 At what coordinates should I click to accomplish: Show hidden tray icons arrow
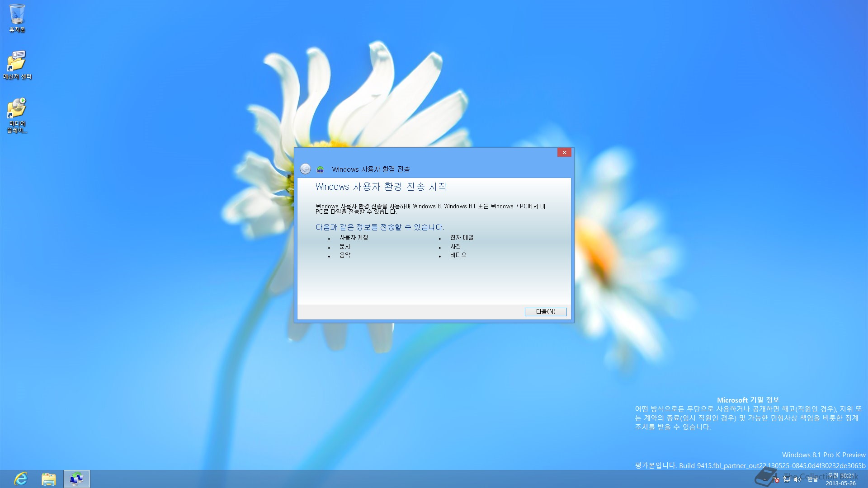(765, 479)
